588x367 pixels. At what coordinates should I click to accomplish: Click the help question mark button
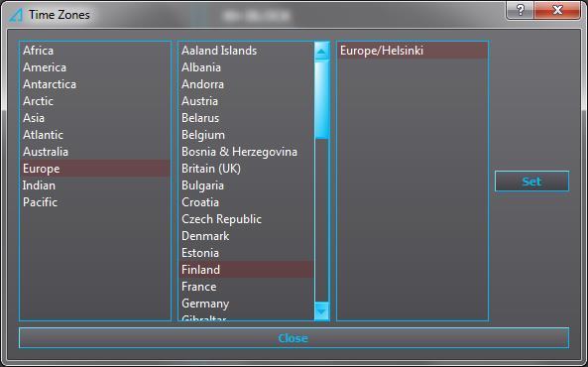pyautogui.click(x=520, y=10)
